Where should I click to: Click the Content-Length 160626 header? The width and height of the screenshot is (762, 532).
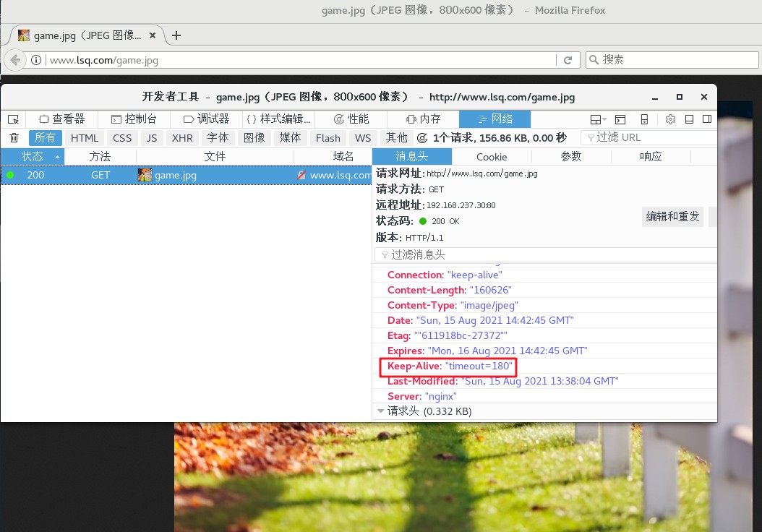click(x=450, y=290)
